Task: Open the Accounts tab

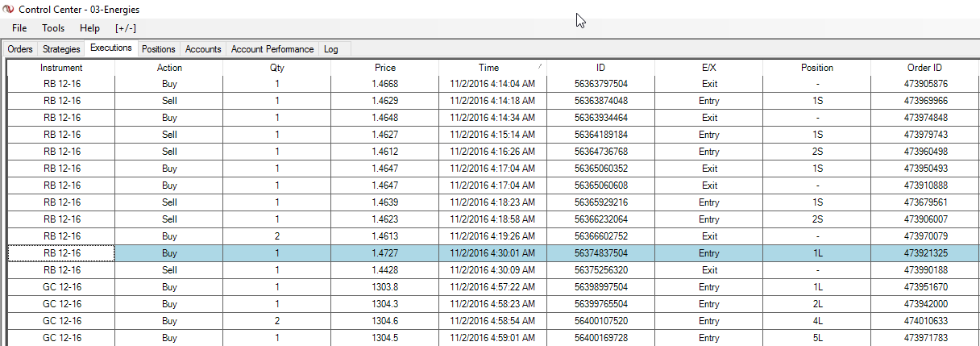Action: (x=203, y=49)
